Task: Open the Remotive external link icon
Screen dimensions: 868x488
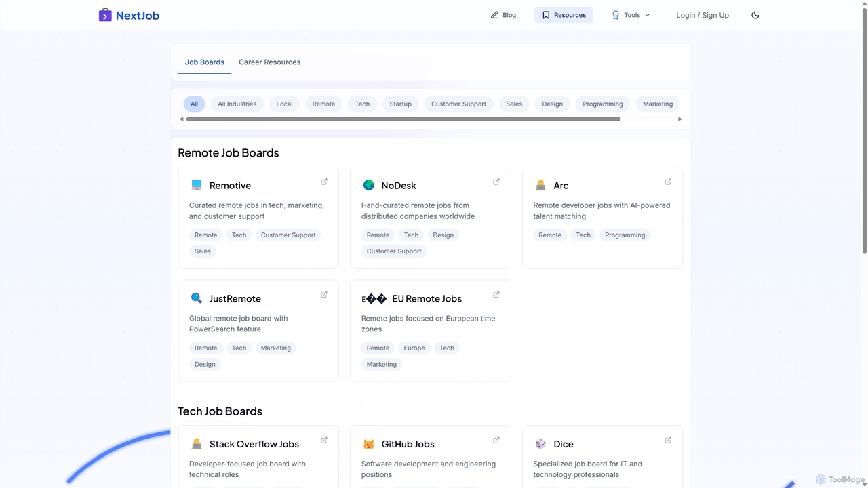Action: click(x=324, y=182)
